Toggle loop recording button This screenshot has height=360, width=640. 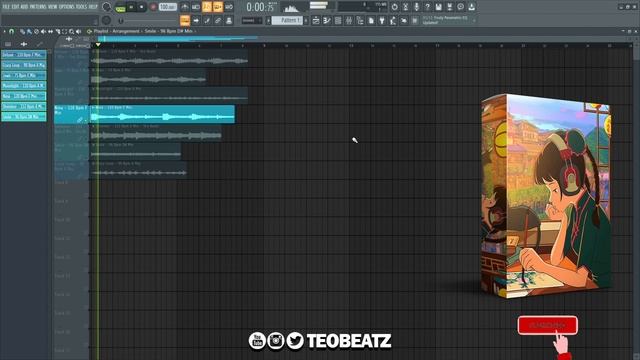click(229, 7)
